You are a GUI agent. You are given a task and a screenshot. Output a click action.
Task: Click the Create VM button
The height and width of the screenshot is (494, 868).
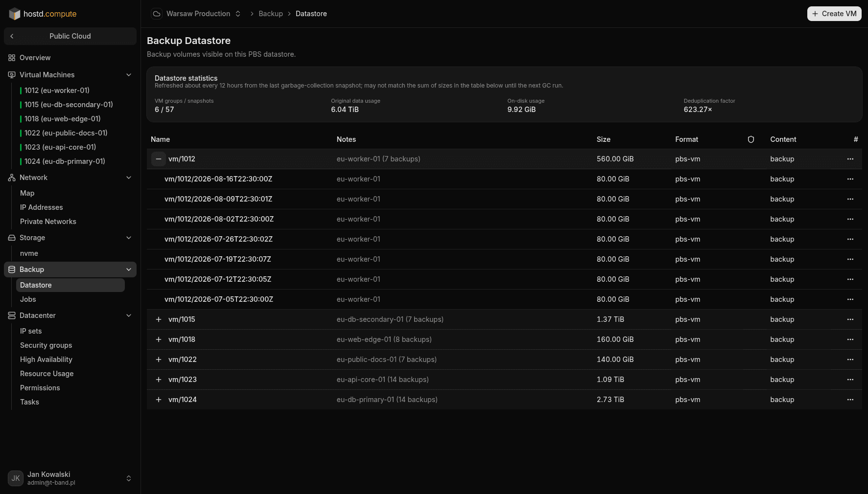[x=834, y=14]
